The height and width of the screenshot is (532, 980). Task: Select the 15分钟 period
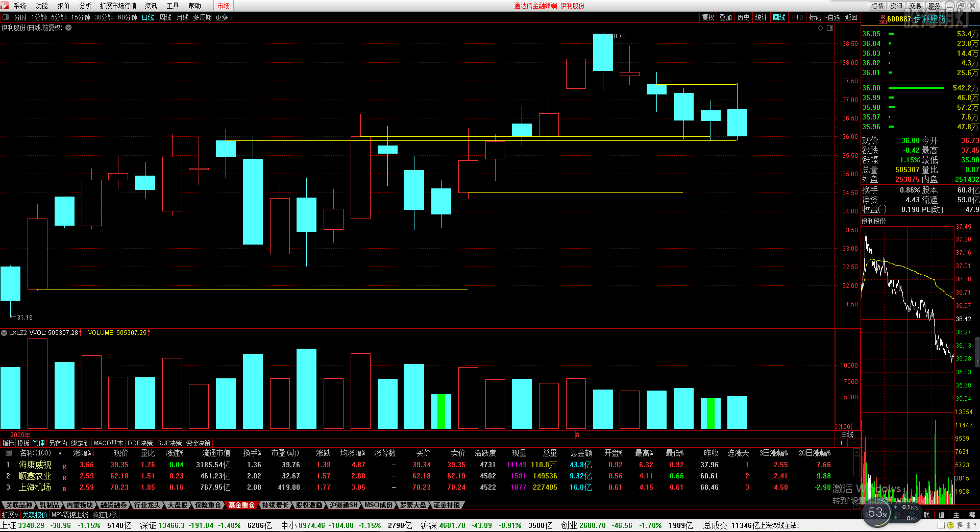coord(81,17)
